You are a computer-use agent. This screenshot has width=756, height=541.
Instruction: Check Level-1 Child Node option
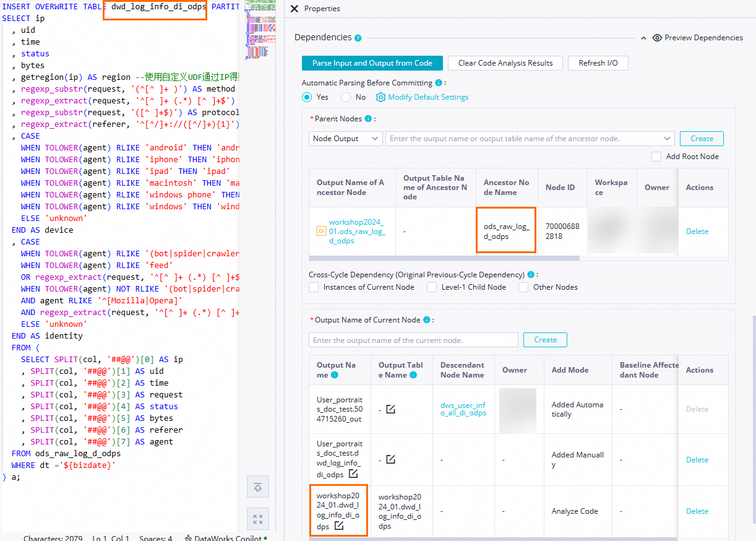point(431,287)
